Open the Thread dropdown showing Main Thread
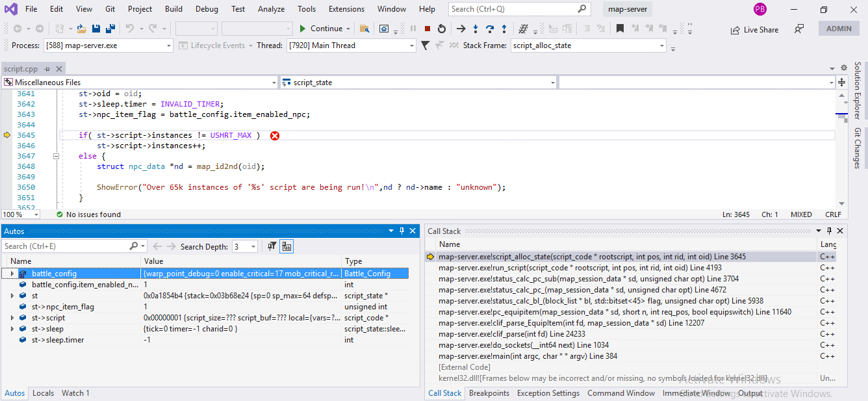 (x=412, y=45)
